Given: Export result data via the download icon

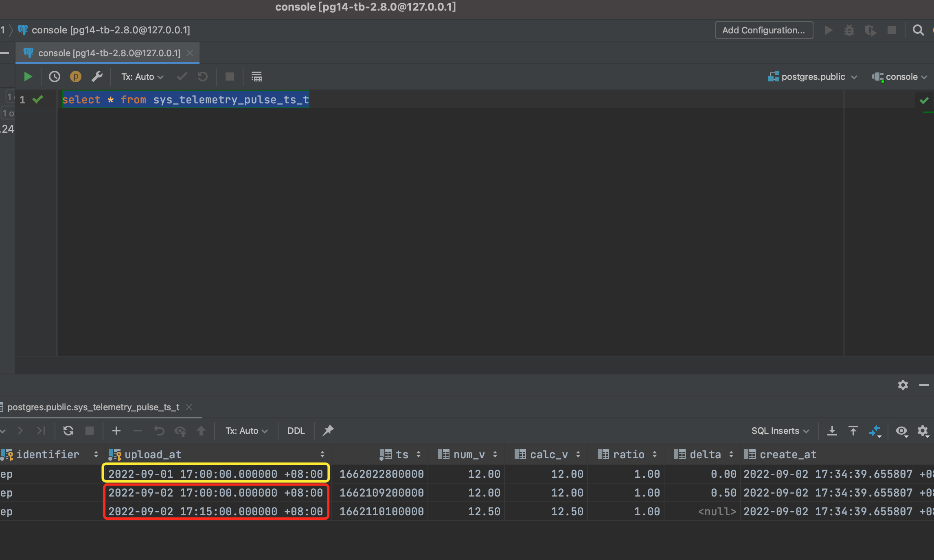Looking at the screenshot, I should click(x=832, y=431).
